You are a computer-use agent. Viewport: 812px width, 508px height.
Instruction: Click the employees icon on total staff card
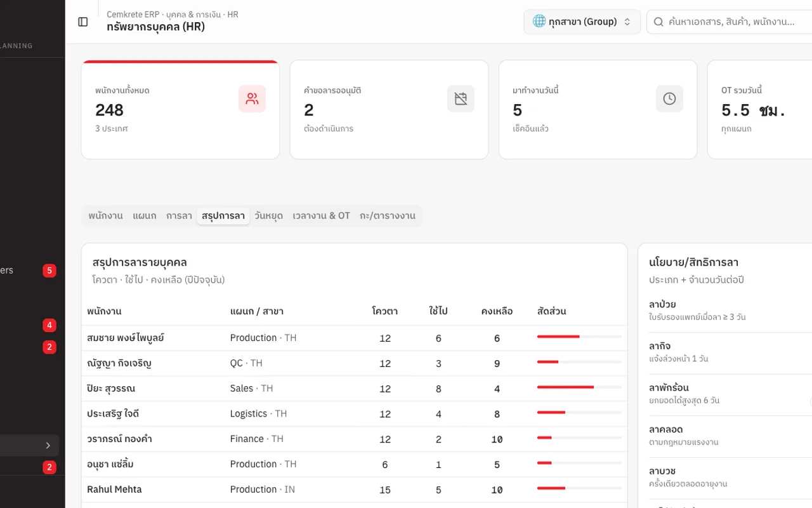252,98
